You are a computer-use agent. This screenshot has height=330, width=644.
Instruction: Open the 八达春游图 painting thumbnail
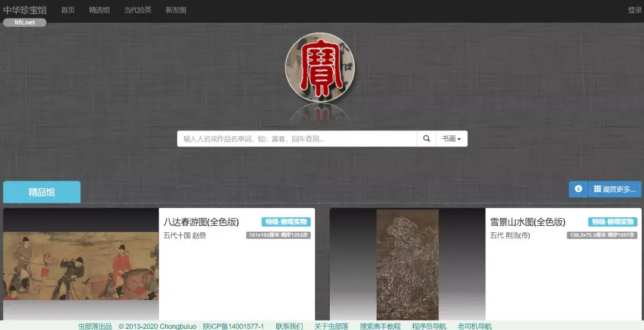point(81,265)
